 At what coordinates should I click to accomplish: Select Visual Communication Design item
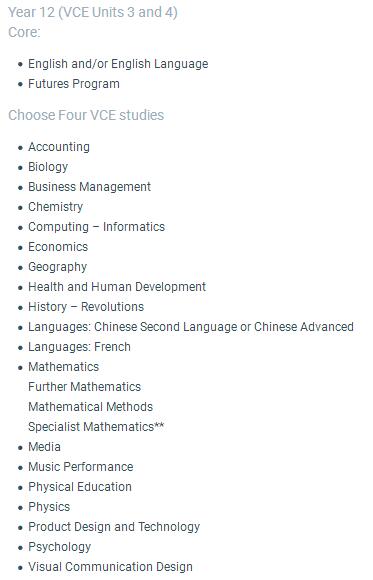(x=111, y=567)
